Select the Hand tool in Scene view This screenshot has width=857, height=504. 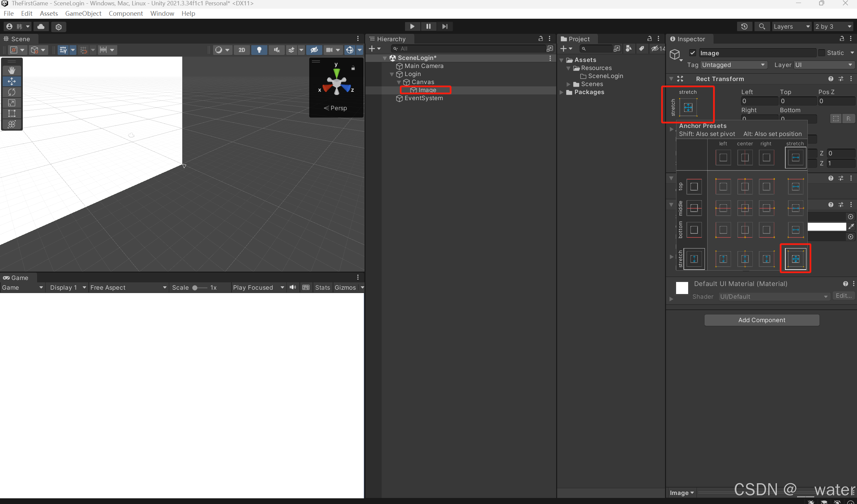pos(12,70)
